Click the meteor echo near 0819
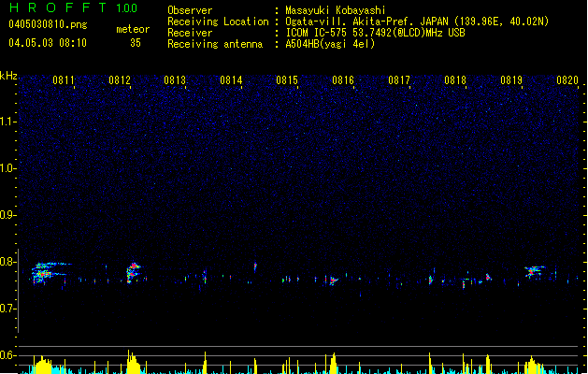588x374 pixels. click(x=535, y=271)
